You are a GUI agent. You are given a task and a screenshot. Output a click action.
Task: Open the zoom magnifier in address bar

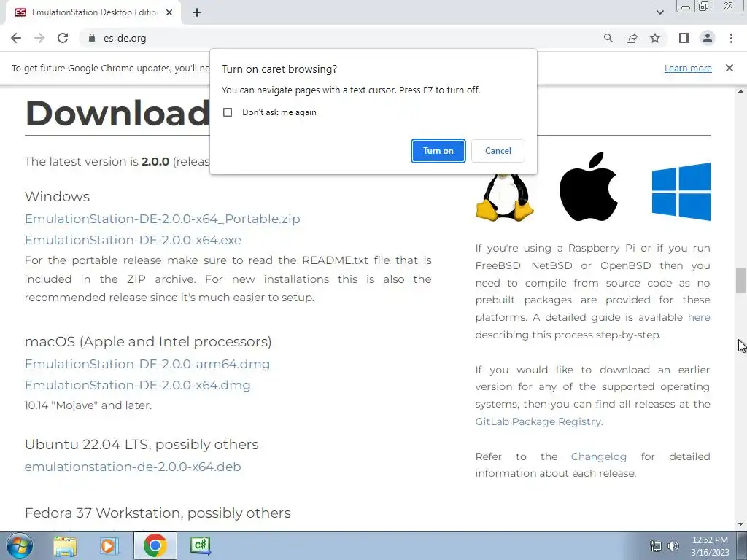click(x=608, y=38)
